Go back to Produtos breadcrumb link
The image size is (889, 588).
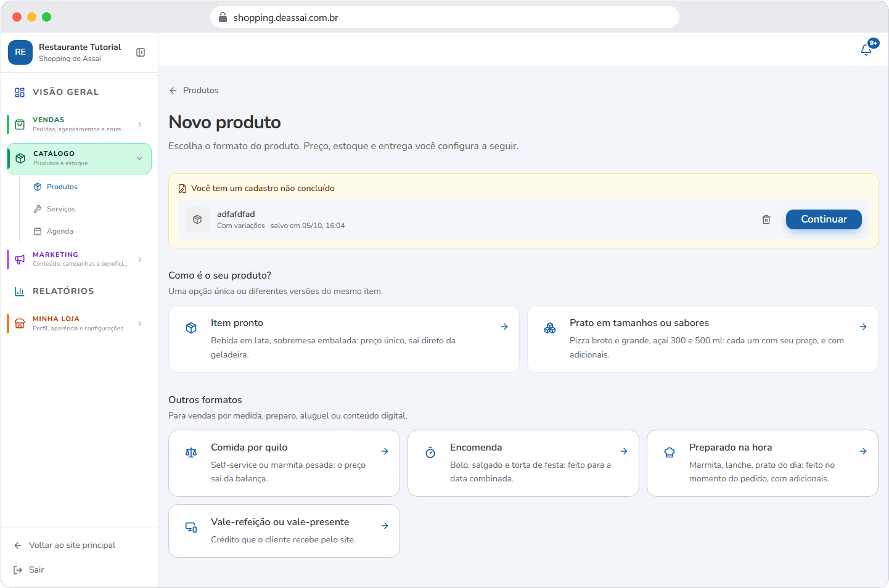point(200,91)
